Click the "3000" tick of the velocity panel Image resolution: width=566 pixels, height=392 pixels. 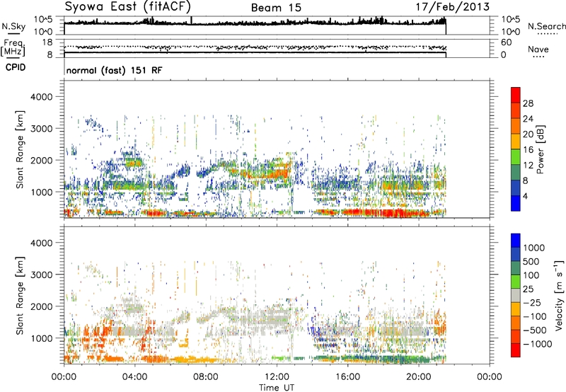[x=42, y=275]
